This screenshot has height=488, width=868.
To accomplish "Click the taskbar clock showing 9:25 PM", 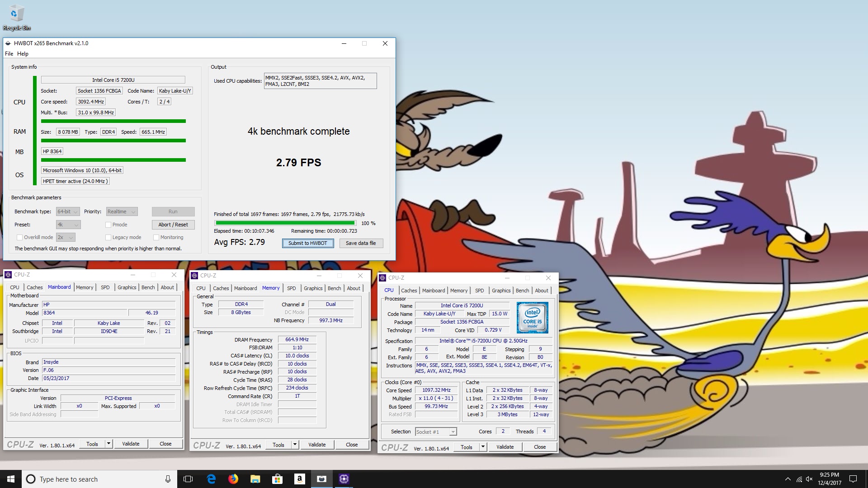I will point(830,479).
